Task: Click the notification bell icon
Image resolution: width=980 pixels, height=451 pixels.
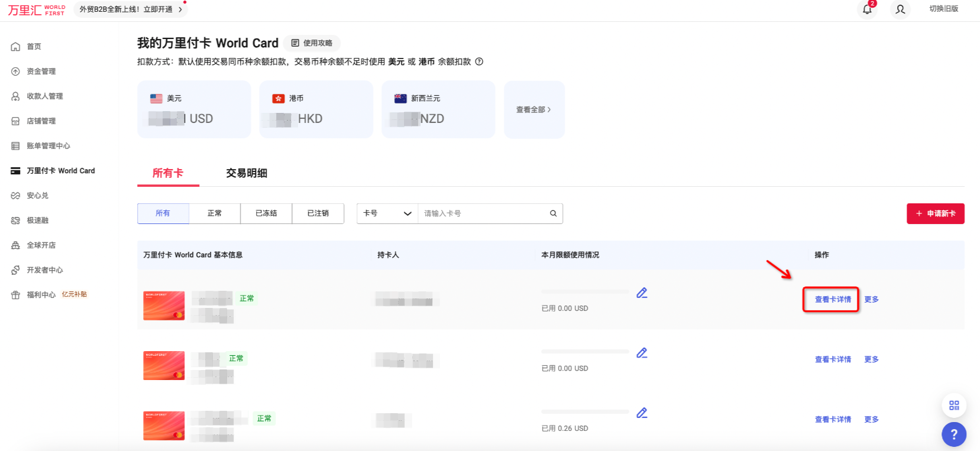Action: coord(867,9)
